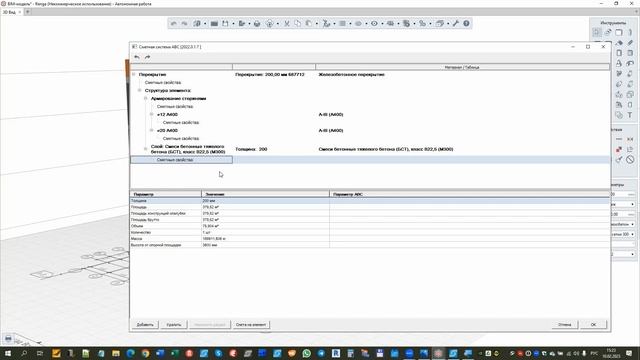Open the Windows Start menu
640x360 pixels.
click(8, 353)
